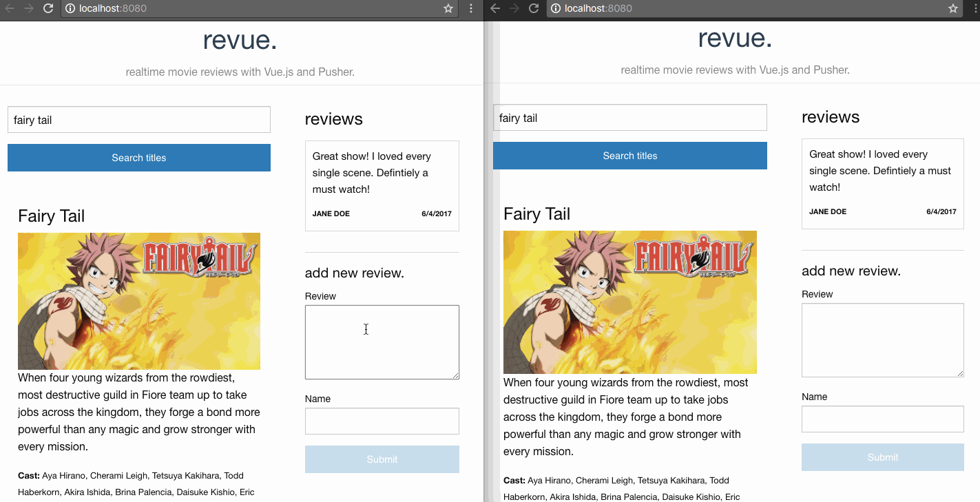Focus the left window's Review text area
Image resolution: width=980 pixels, height=502 pixels.
382,342
